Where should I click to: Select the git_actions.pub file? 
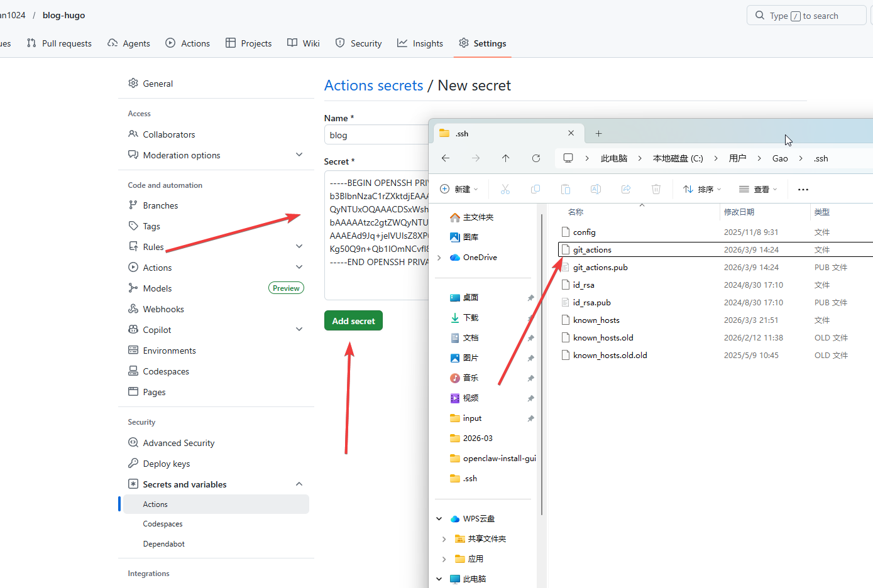click(600, 268)
